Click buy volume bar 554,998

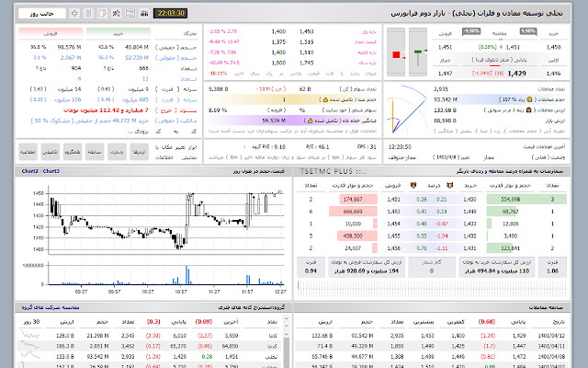526,200
